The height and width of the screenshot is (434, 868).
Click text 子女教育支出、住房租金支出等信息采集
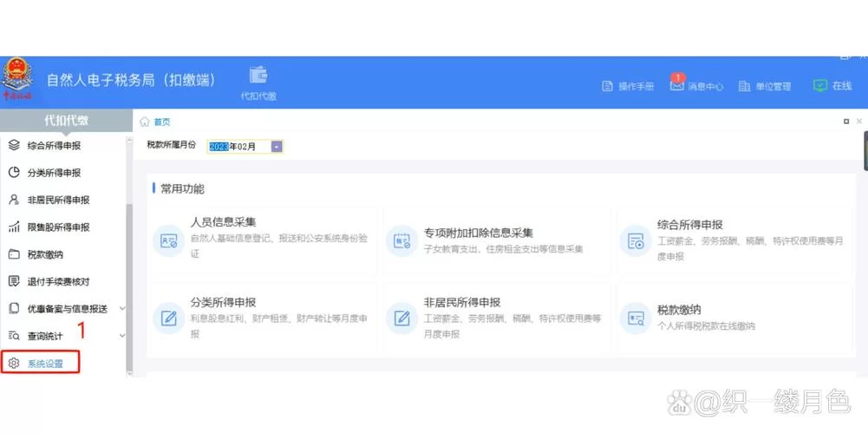(x=503, y=249)
